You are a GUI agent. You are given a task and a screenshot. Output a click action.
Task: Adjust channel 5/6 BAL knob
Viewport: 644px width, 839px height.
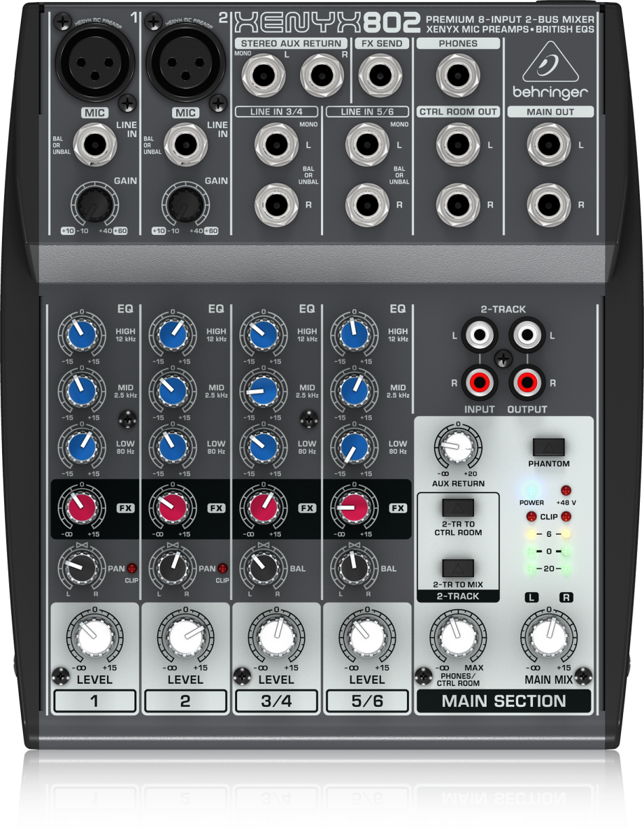(x=353, y=566)
